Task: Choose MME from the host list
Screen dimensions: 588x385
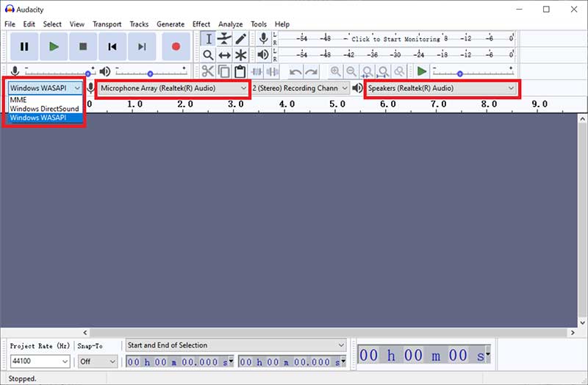Action: (x=45, y=100)
